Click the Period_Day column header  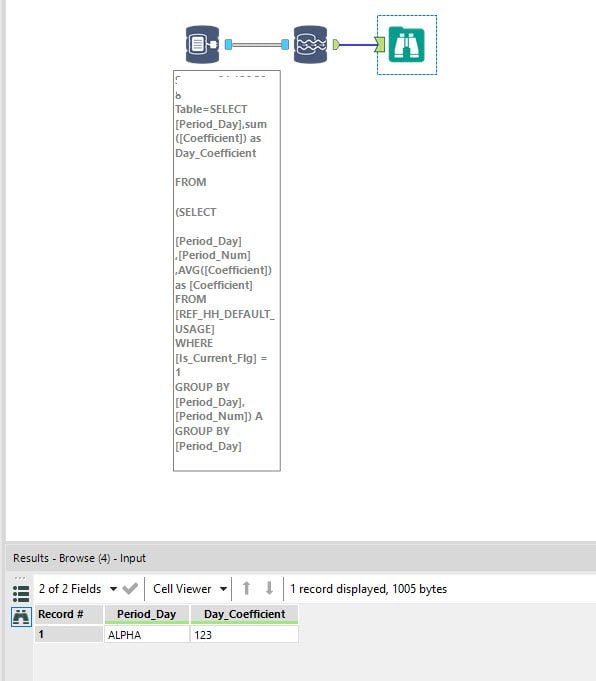click(146, 614)
